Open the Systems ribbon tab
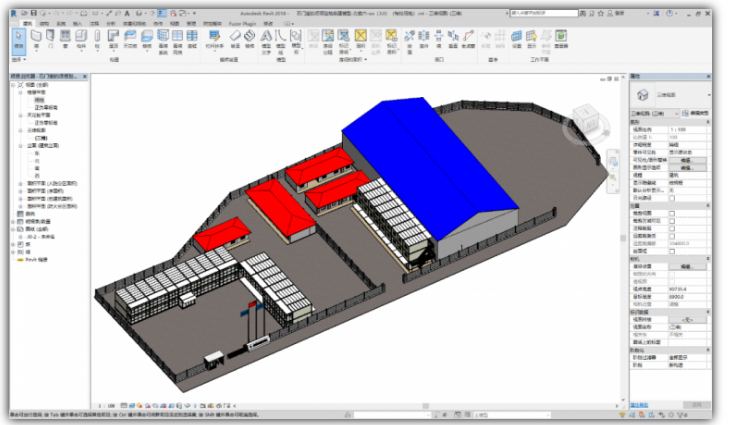732x425 pixels. pos(61,23)
